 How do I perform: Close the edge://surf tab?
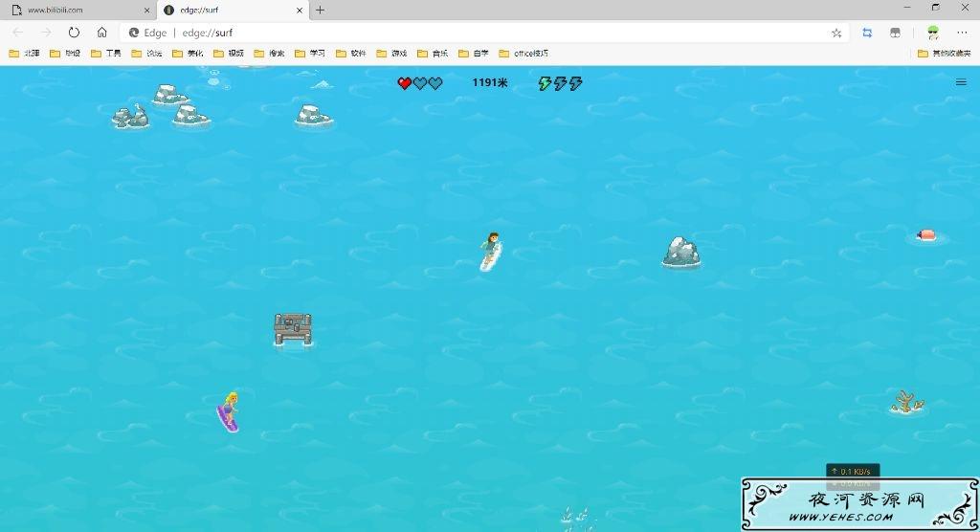pos(300,11)
